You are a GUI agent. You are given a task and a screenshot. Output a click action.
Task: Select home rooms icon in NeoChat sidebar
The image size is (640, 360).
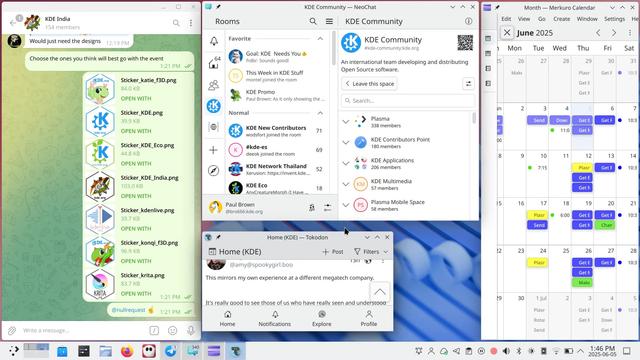(x=213, y=63)
